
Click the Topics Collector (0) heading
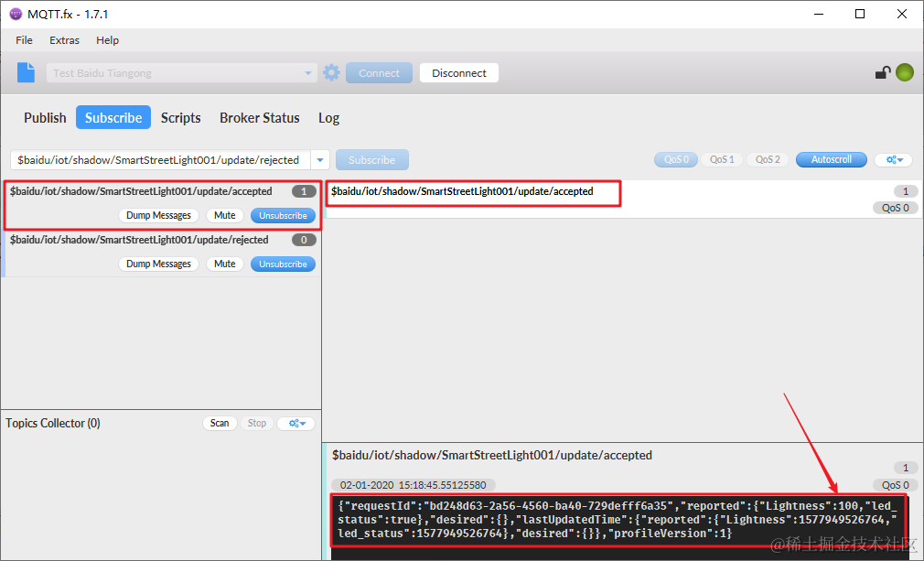point(53,423)
